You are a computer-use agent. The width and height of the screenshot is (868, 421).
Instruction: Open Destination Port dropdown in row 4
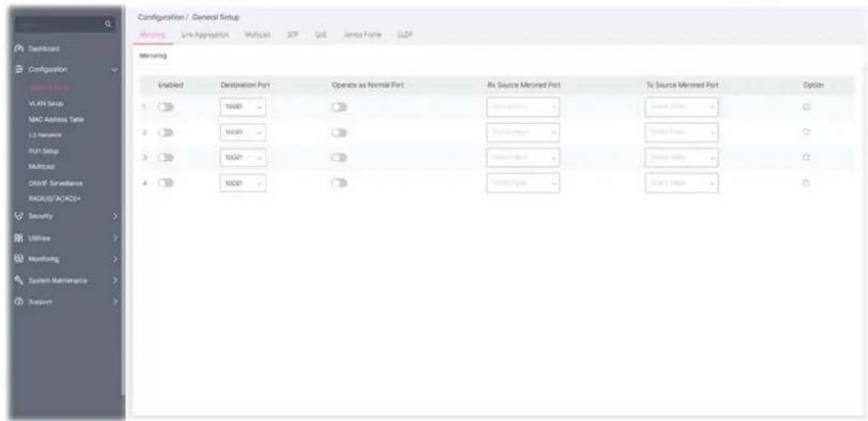[243, 183]
